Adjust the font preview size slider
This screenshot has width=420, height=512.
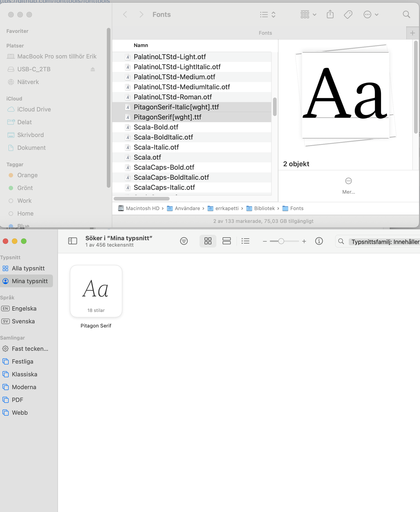point(281,241)
